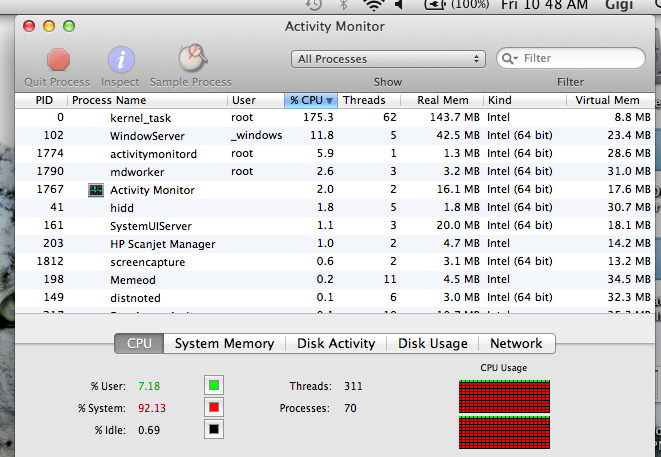This screenshot has height=457, width=661.
Task: Click the 143.7 MB real memory value
Action: pyautogui.click(x=454, y=117)
